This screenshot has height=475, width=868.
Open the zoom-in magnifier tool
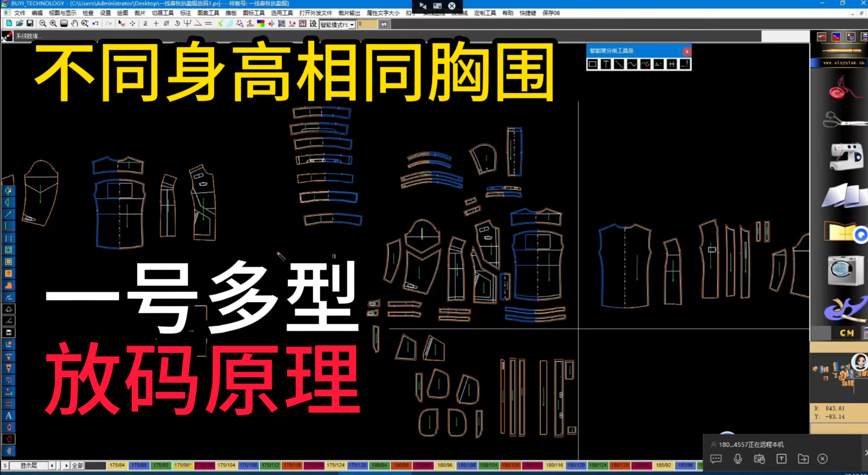coord(53,24)
